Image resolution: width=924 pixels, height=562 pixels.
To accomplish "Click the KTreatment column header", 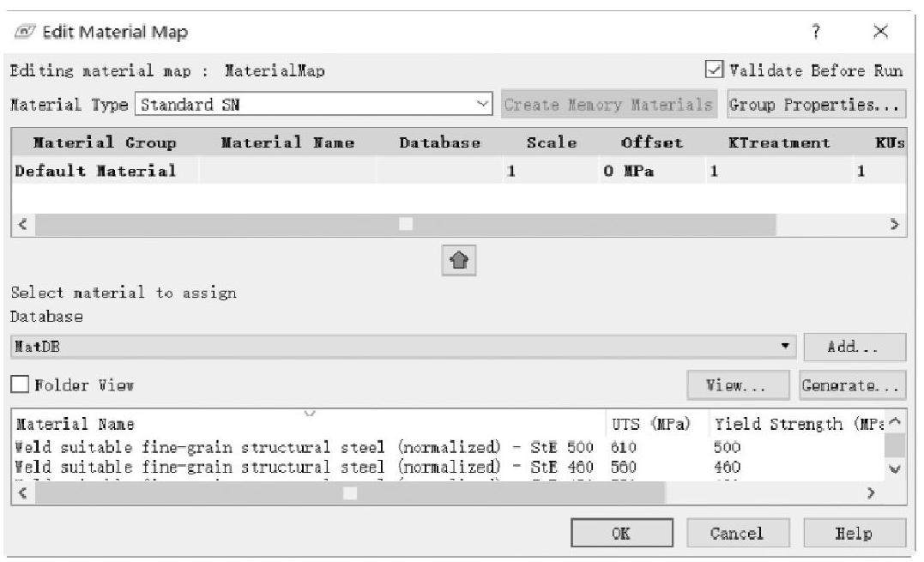I will [779, 142].
